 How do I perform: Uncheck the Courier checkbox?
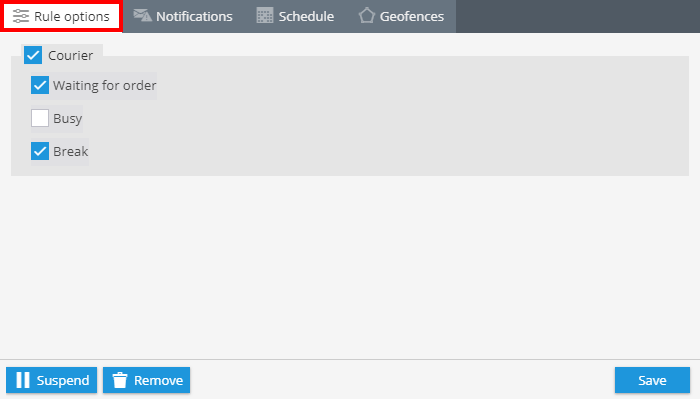point(33,55)
